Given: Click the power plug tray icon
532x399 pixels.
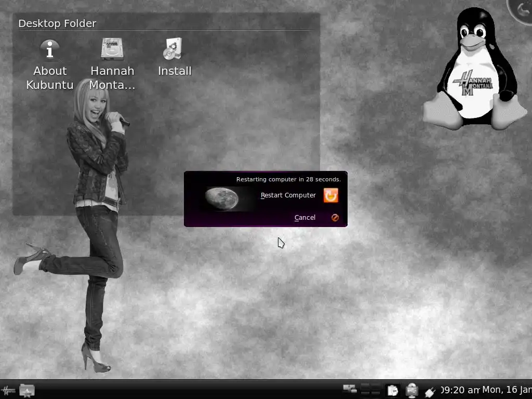Looking at the screenshot, I should pos(430,392).
